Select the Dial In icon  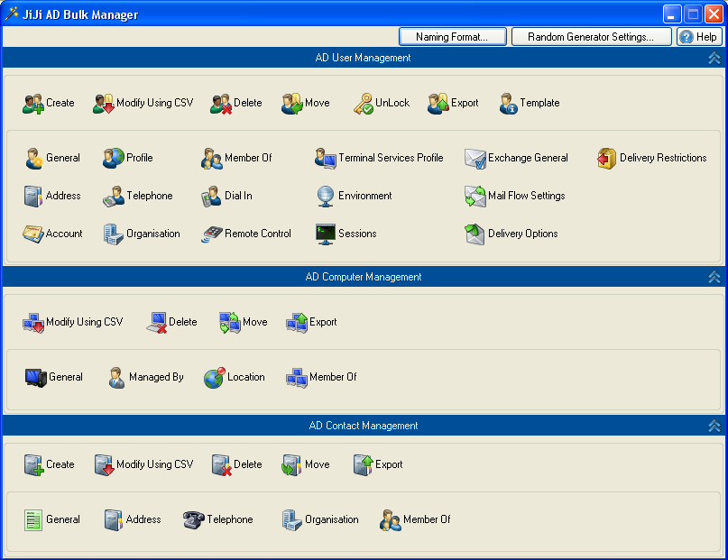click(212, 197)
